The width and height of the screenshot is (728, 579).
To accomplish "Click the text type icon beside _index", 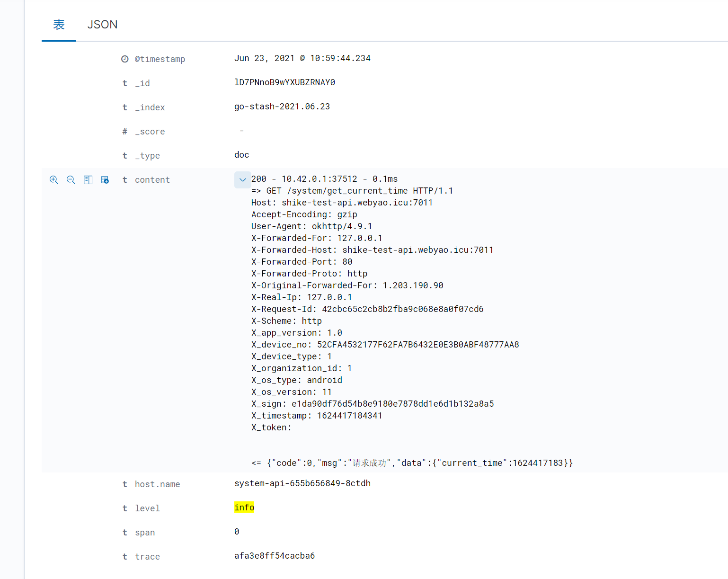I will 124,107.
